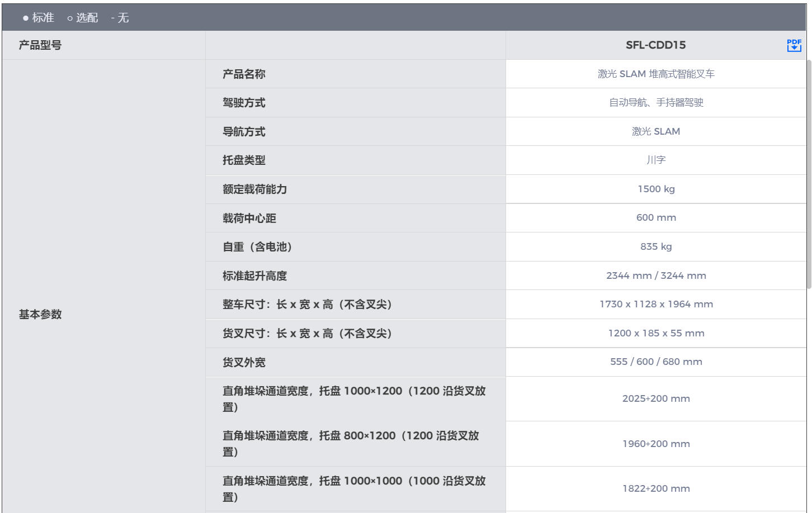Download the SFL-CDD15 PDF spec sheet
812x513 pixels.
click(x=794, y=45)
